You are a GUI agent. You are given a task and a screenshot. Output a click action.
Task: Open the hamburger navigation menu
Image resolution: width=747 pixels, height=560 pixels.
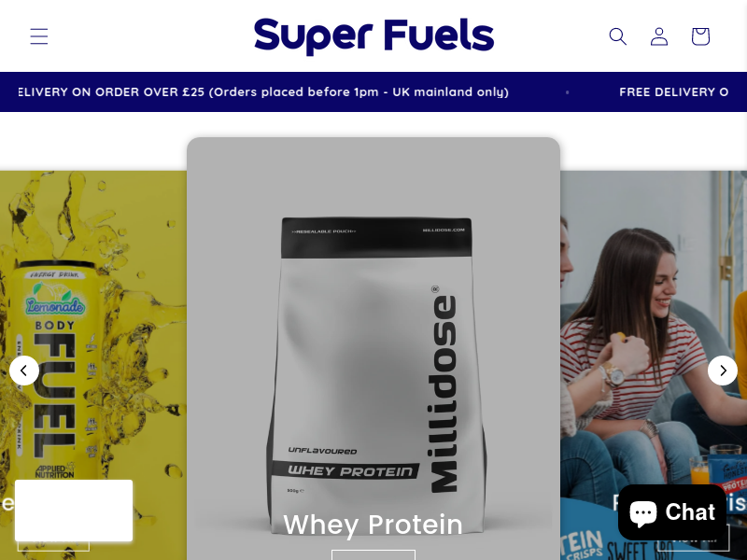pos(39,36)
